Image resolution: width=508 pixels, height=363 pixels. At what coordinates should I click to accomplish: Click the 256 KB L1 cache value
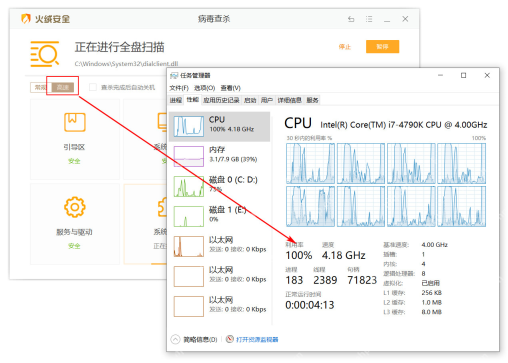(x=432, y=293)
